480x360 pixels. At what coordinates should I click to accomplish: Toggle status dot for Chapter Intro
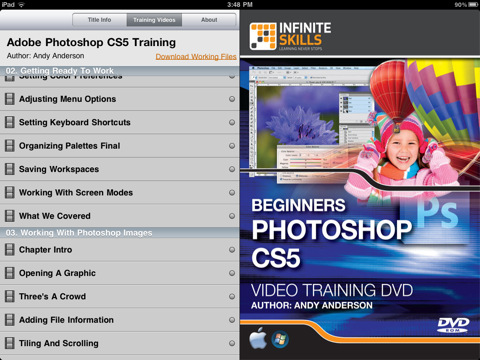[x=232, y=250]
